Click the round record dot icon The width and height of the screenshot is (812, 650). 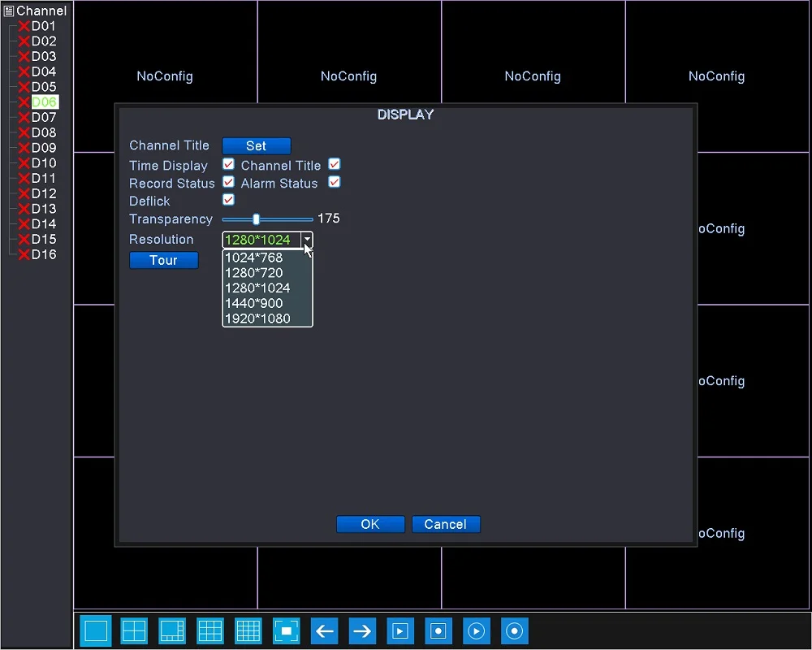pyautogui.click(x=514, y=630)
